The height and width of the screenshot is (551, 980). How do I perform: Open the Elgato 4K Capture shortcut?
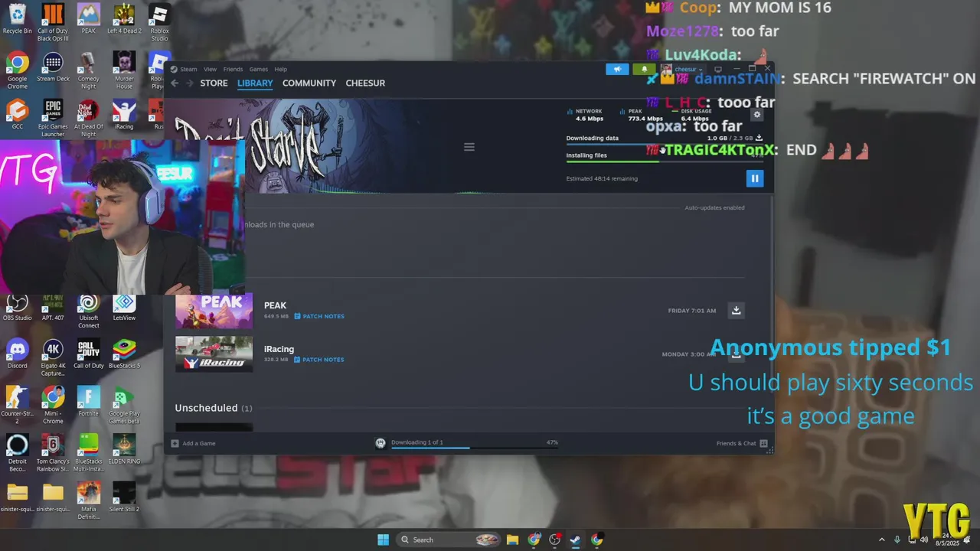53,357
